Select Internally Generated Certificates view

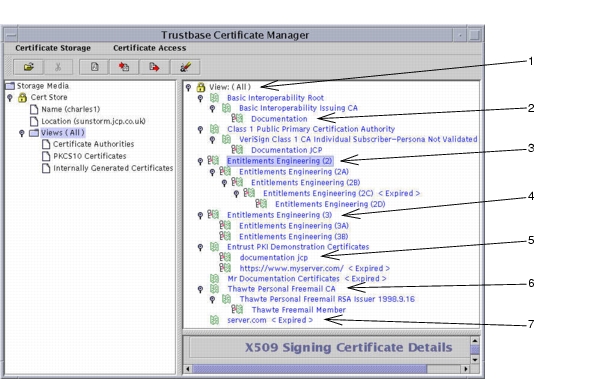pyautogui.click(x=113, y=168)
